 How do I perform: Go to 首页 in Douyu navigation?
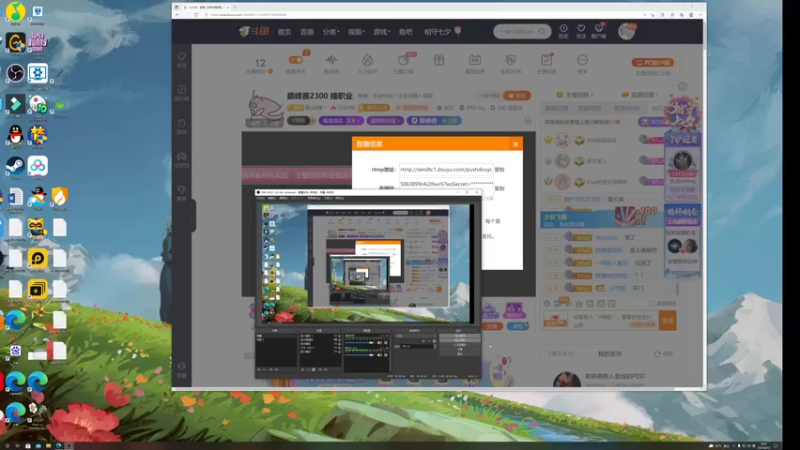[x=284, y=32]
